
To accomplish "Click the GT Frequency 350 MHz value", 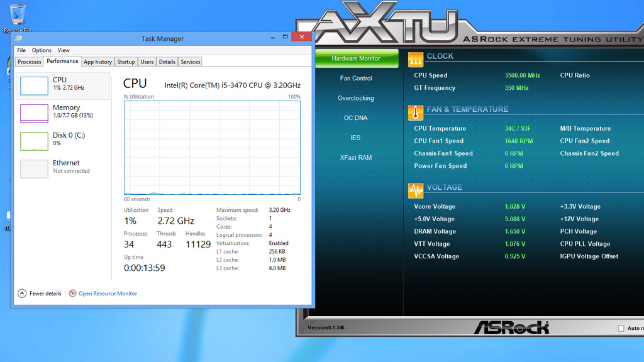I will pos(516,88).
